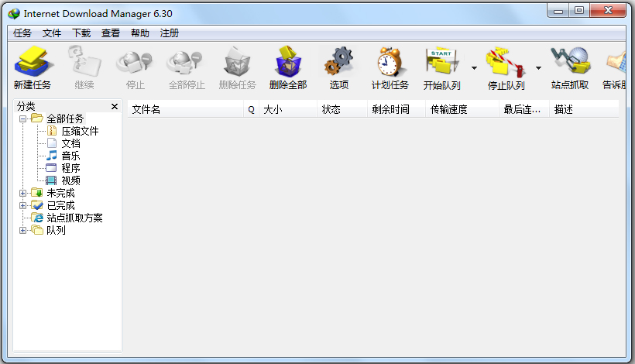The image size is (635, 364).
Task: Expand the 已完成 tree node
Action: point(22,206)
